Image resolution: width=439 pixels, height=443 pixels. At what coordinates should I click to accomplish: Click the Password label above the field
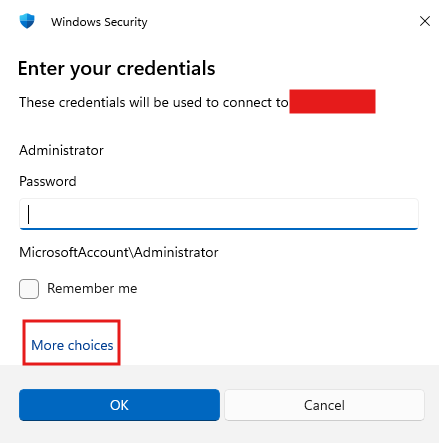coord(48,181)
